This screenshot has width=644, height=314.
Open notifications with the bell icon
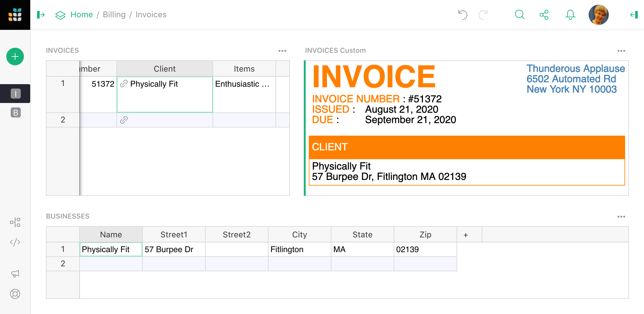coord(570,14)
